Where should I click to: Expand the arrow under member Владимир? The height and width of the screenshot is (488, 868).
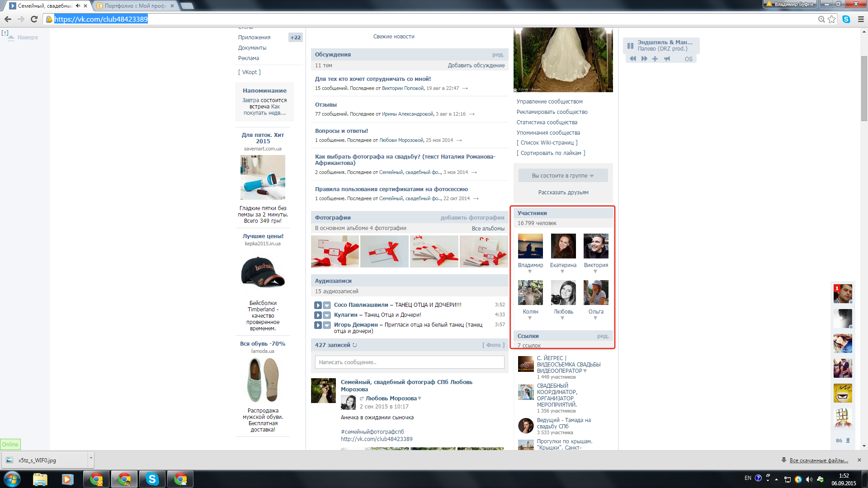(x=530, y=272)
